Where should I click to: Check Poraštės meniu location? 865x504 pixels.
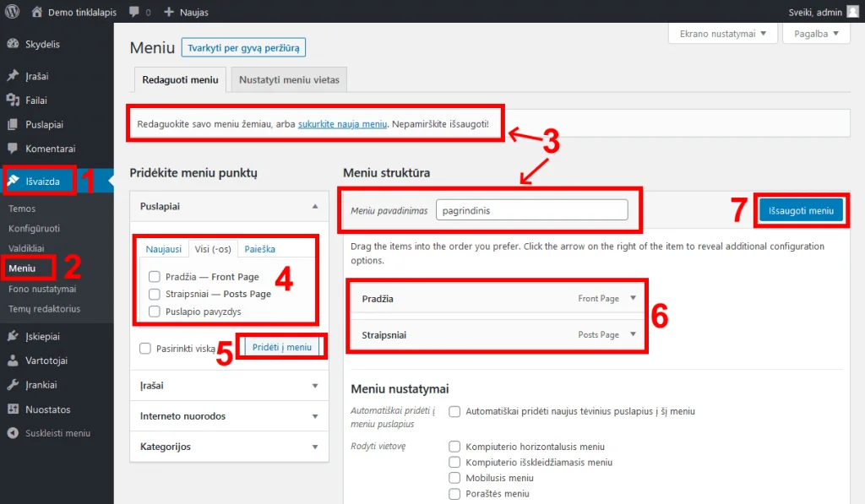point(454,494)
